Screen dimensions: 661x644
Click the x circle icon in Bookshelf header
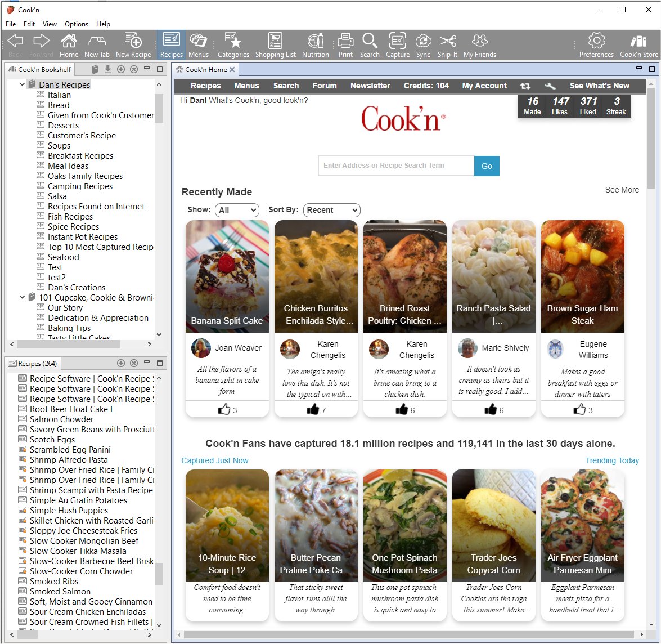point(134,69)
